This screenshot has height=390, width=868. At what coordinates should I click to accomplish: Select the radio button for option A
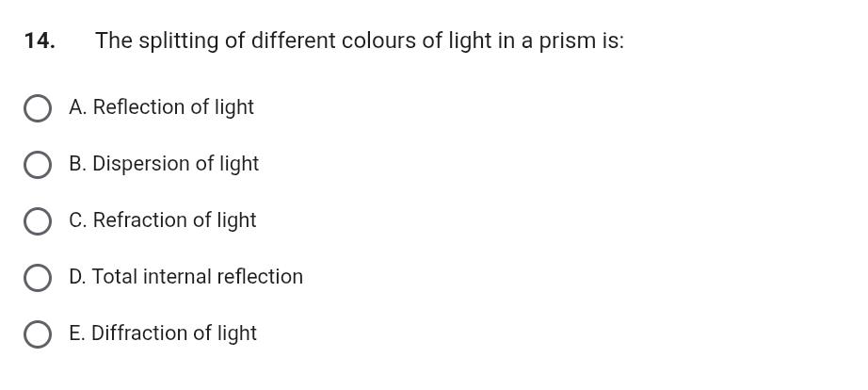tap(38, 108)
